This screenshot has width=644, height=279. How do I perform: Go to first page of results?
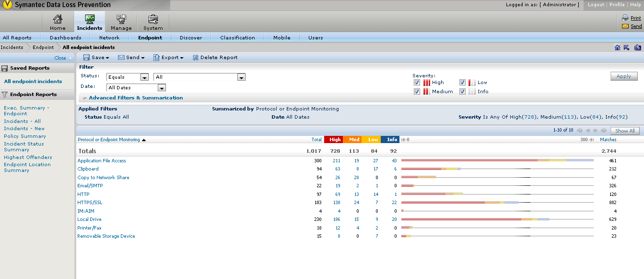pos(580,130)
